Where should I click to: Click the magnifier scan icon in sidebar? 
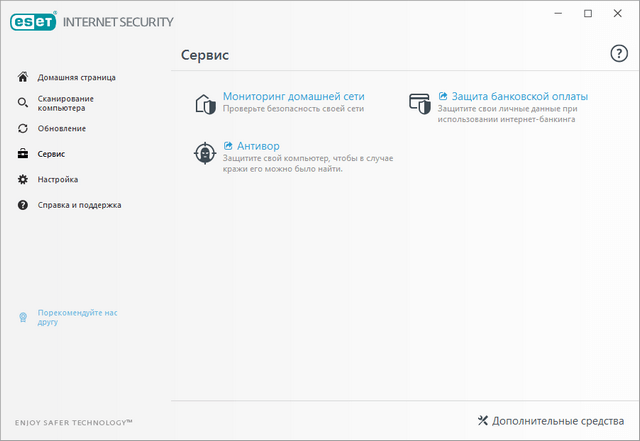(23, 102)
